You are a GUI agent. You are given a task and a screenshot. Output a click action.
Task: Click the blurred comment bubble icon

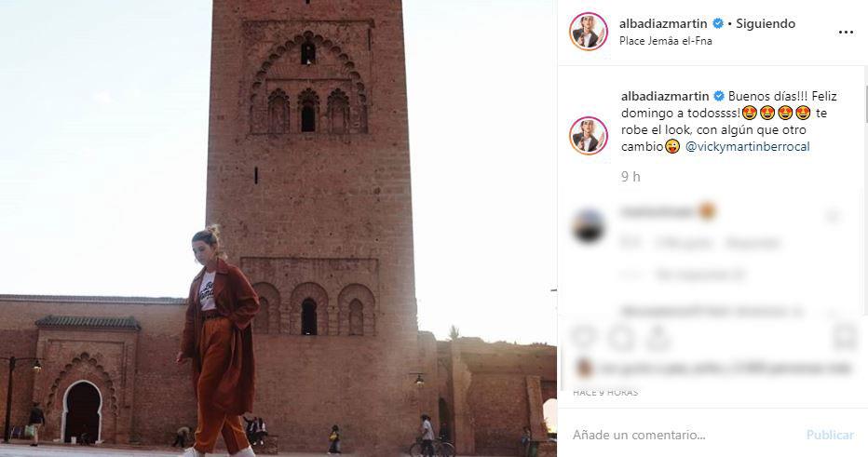click(620, 337)
